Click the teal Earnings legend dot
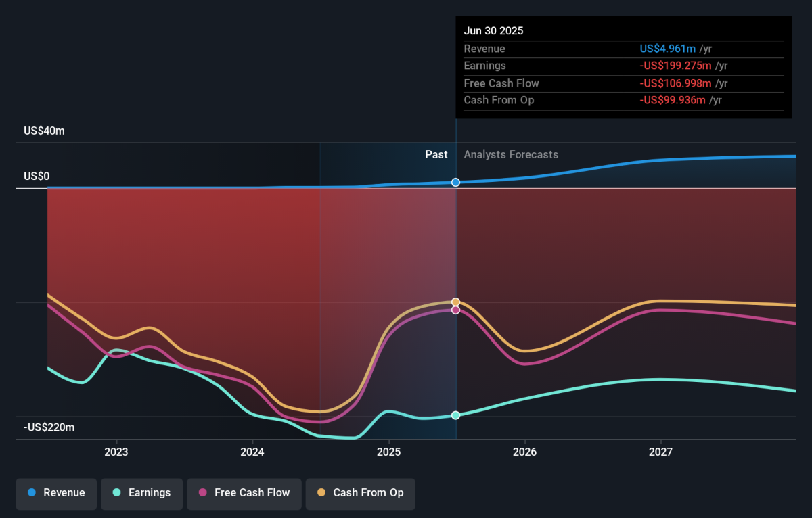Image resolution: width=812 pixels, height=518 pixels. [x=117, y=493]
